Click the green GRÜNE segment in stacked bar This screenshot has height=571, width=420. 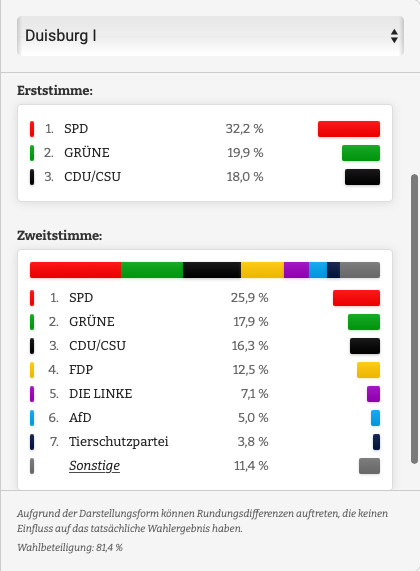152,270
